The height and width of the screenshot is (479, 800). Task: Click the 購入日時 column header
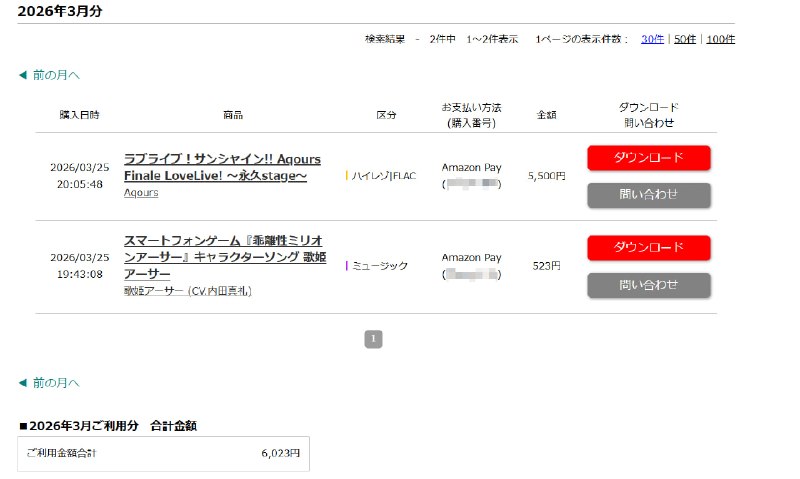(79, 115)
